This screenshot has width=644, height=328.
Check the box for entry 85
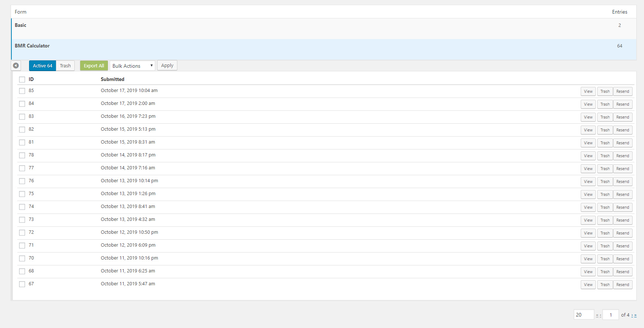(x=22, y=91)
